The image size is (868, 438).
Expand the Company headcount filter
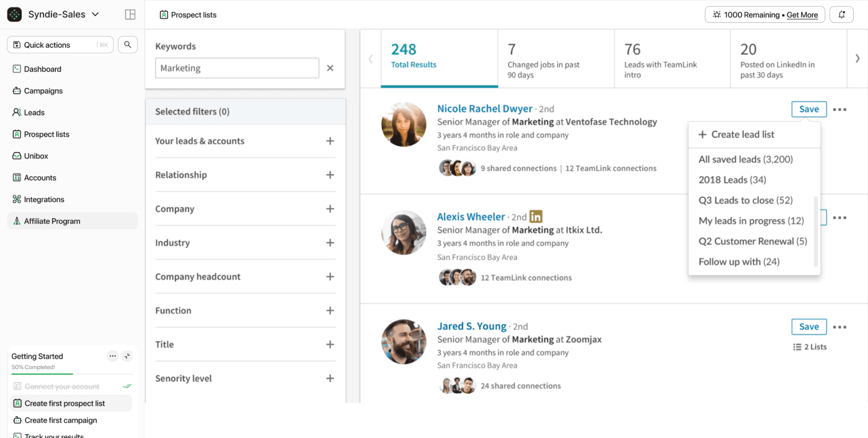[330, 277]
